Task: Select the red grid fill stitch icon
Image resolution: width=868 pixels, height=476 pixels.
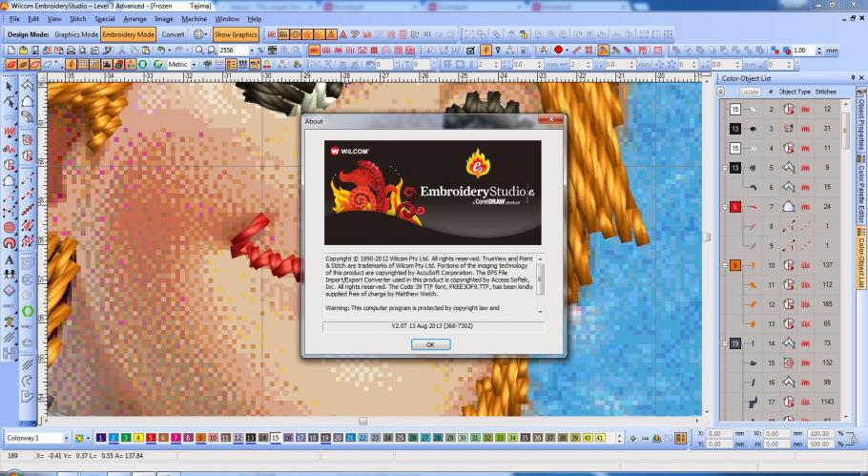Action: [x=374, y=50]
